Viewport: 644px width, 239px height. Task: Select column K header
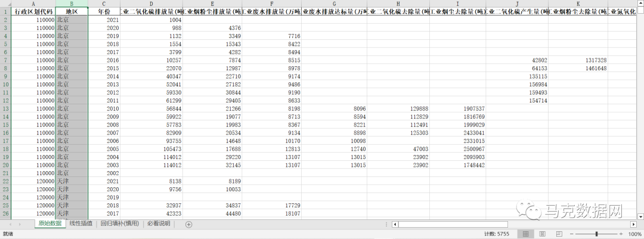tap(578, 4)
